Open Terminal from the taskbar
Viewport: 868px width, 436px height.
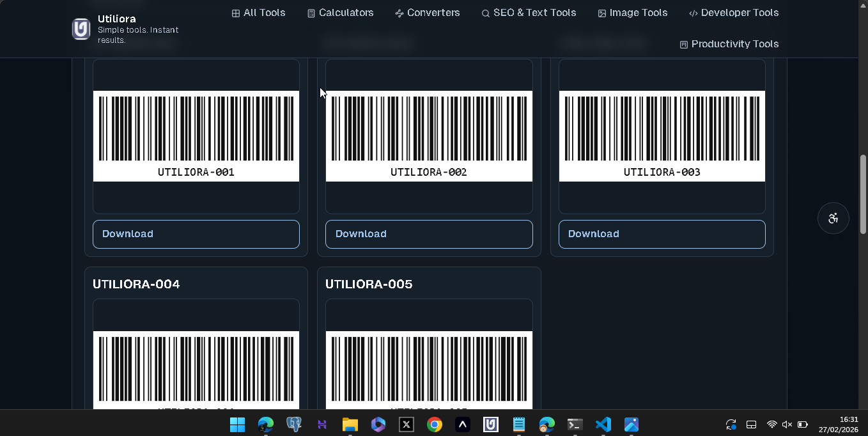[x=575, y=424]
